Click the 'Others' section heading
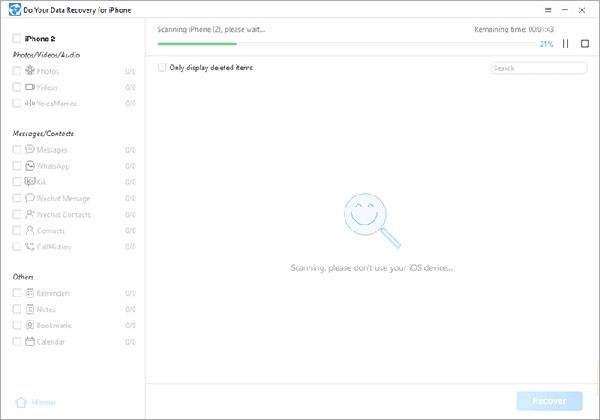The height and width of the screenshot is (420, 600). click(x=23, y=277)
